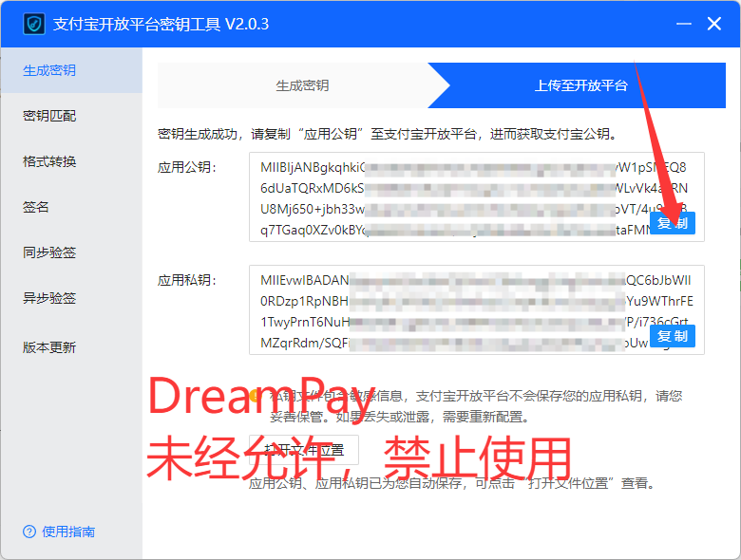Switch to 格式转换 in the sidebar
The image size is (741, 560).
tap(49, 161)
